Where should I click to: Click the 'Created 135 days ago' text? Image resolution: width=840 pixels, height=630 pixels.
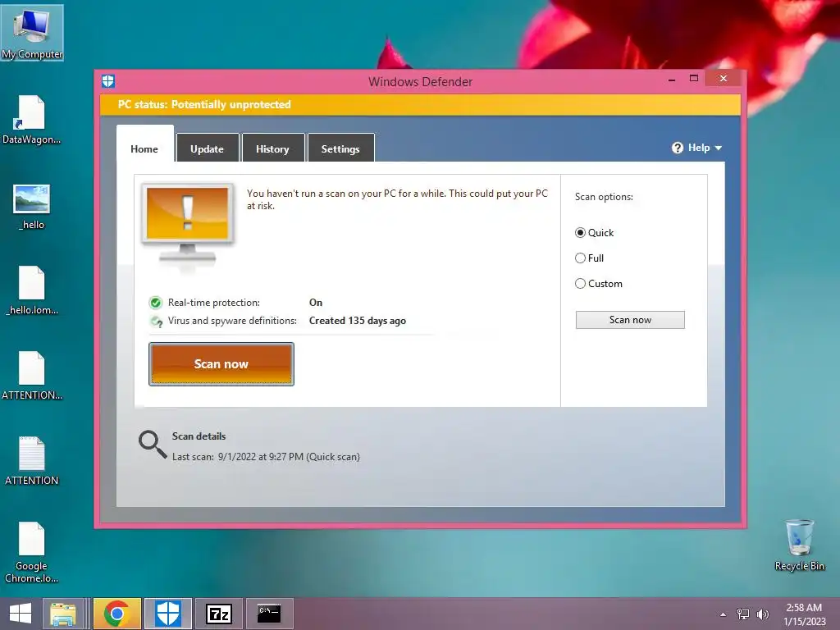pos(358,321)
